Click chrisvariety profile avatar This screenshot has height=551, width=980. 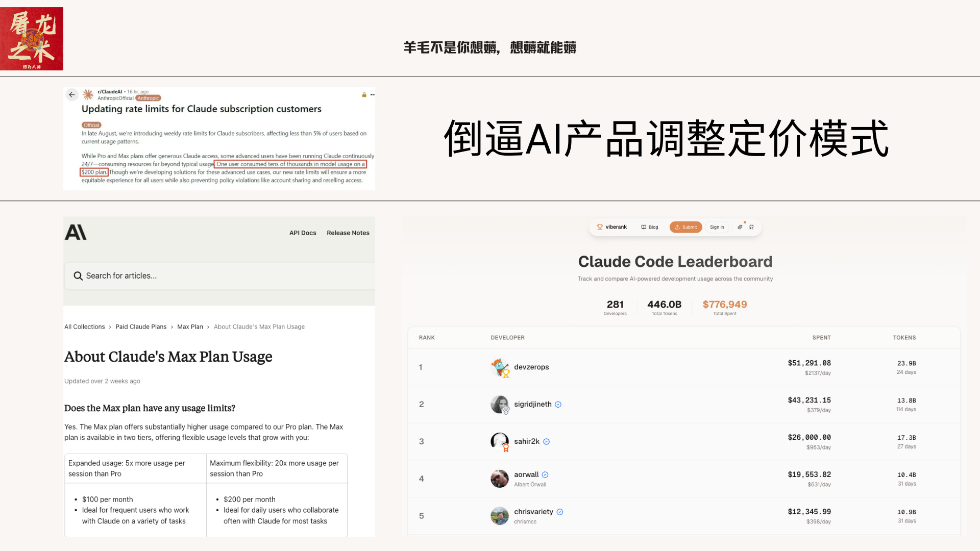tap(500, 516)
